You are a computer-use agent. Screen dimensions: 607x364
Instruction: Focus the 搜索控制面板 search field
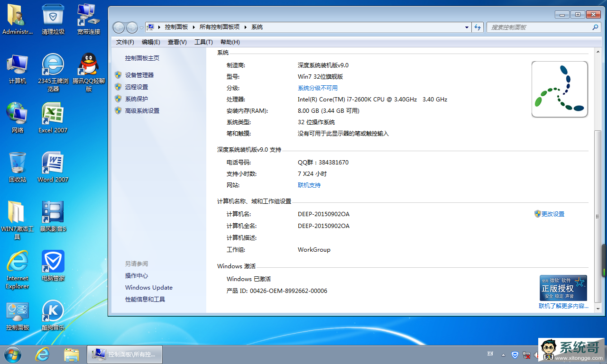coord(540,27)
